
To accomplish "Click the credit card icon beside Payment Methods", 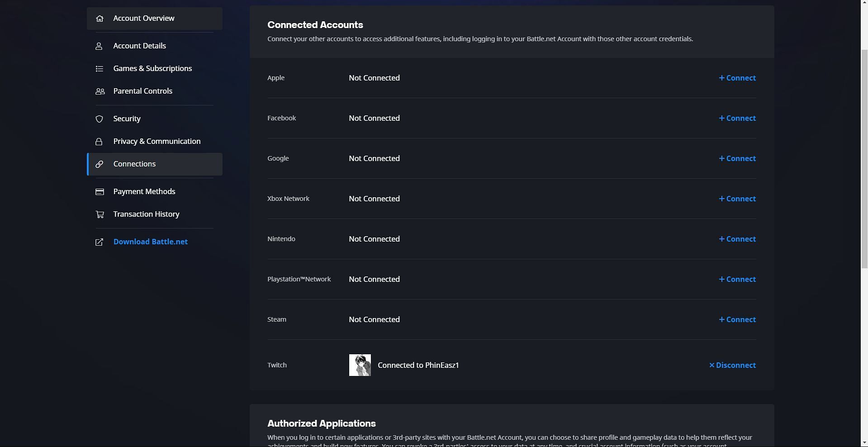I will click(100, 192).
